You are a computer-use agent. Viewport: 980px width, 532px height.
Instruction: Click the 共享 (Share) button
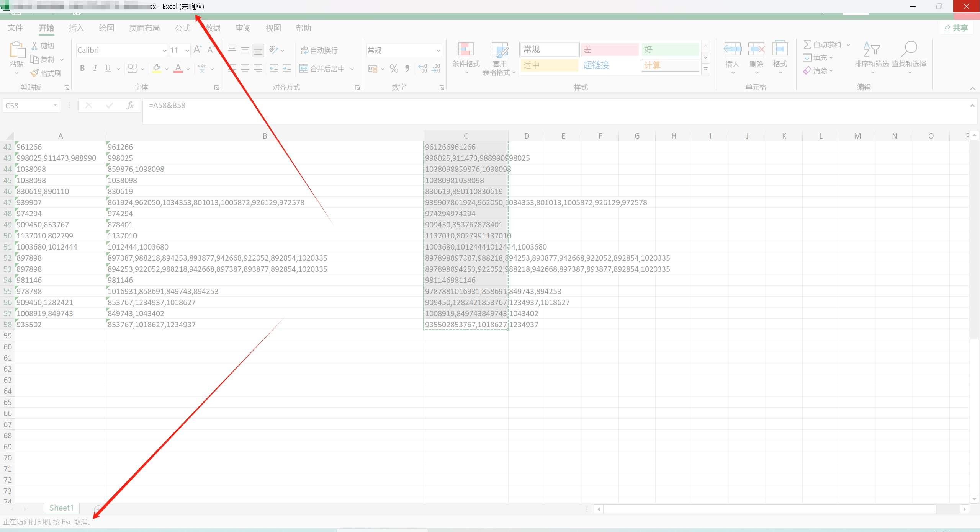955,28
